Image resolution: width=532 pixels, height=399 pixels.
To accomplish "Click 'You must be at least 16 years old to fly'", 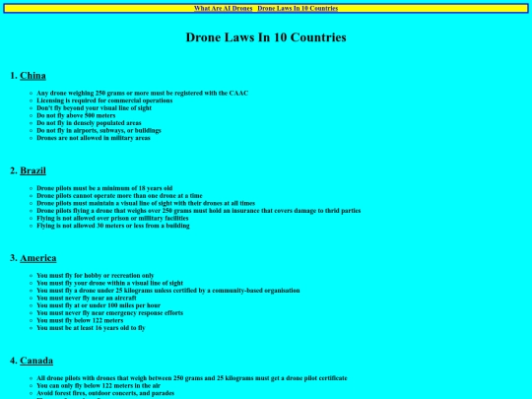I will (x=91, y=327).
